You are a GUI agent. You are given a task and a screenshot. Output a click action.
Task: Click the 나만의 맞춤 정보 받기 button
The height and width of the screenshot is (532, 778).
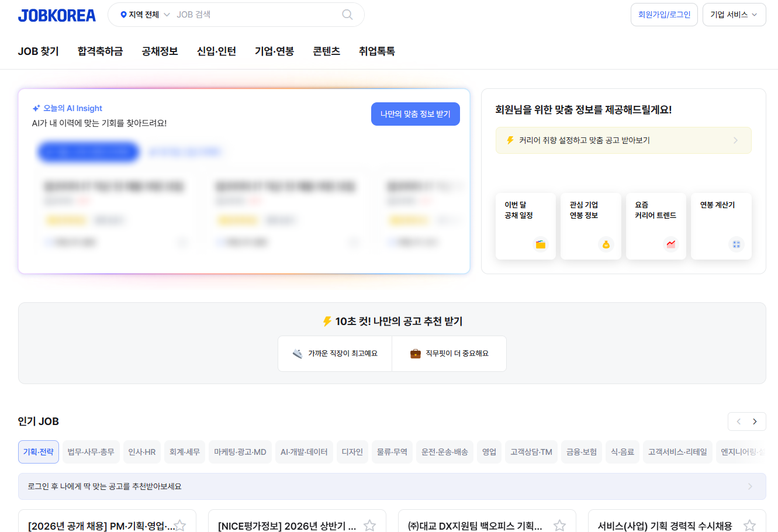[x=416, y=114]
